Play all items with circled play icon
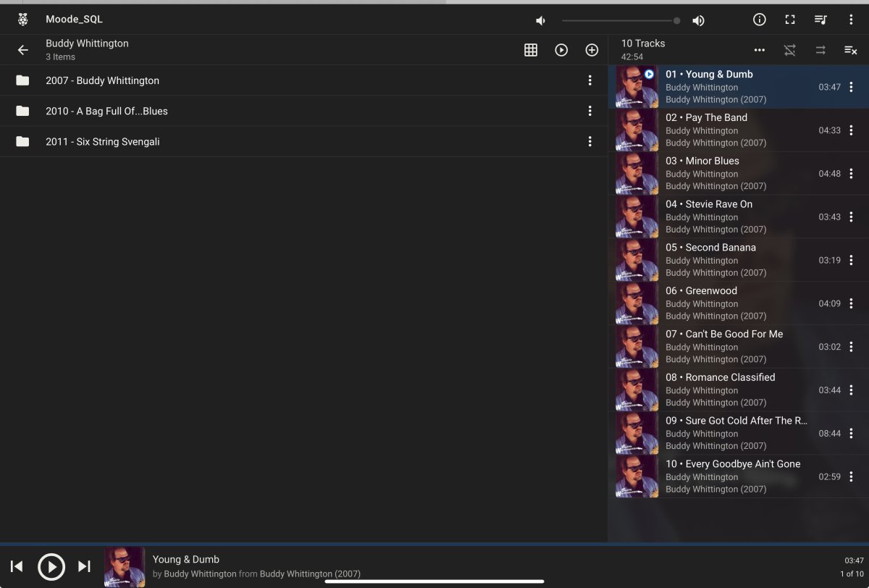The height and width of the screenshot is (588, 869). 561,50
